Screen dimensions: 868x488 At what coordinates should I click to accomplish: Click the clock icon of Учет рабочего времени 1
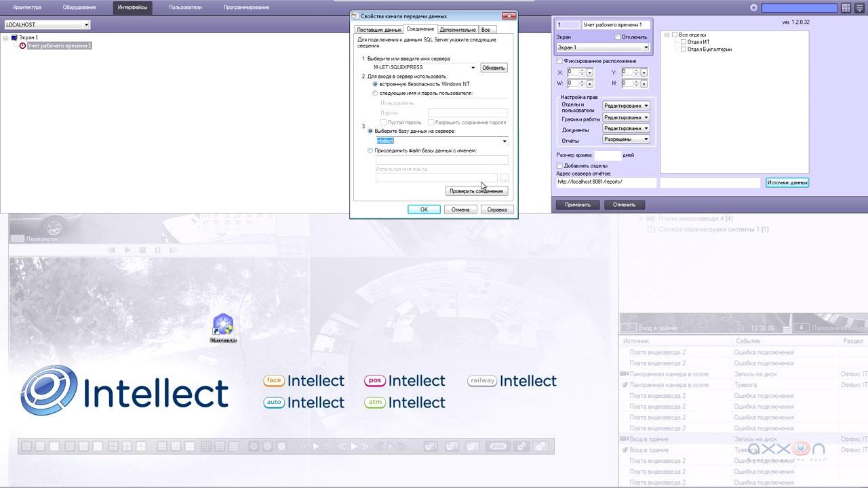(22, 46)
